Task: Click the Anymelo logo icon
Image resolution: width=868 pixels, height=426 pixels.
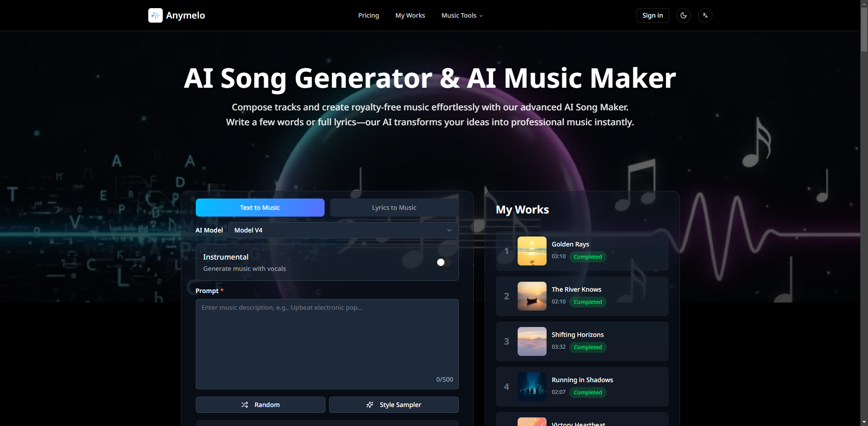Action: click(155, 15)
